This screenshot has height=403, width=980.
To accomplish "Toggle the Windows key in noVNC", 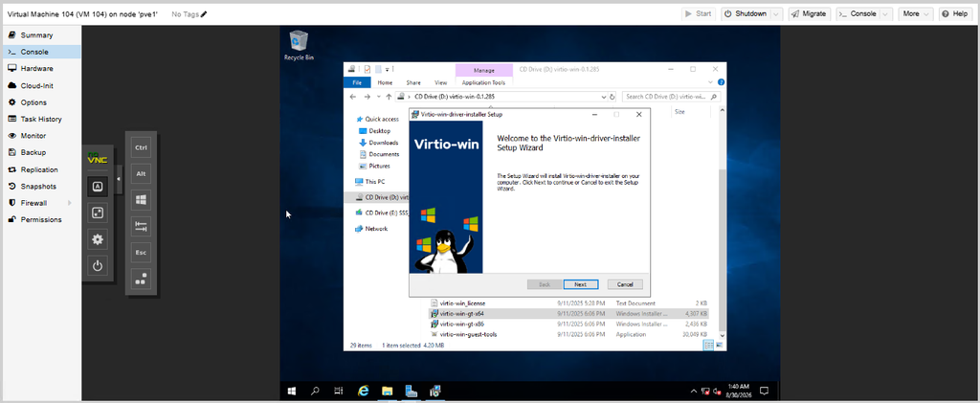I will tap(141, 200).
